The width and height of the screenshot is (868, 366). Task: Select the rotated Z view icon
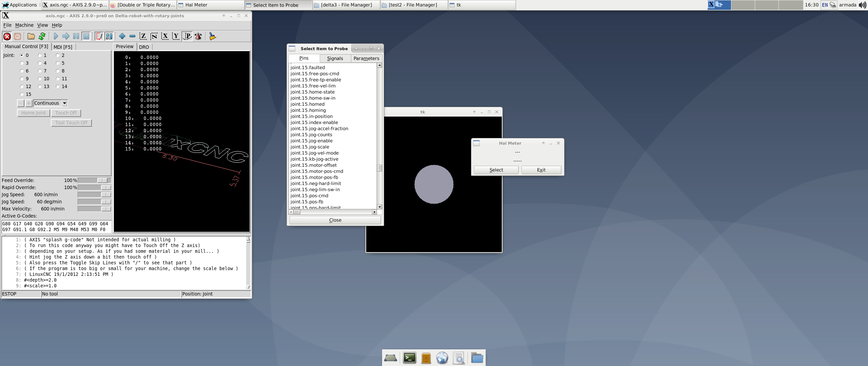154,36
